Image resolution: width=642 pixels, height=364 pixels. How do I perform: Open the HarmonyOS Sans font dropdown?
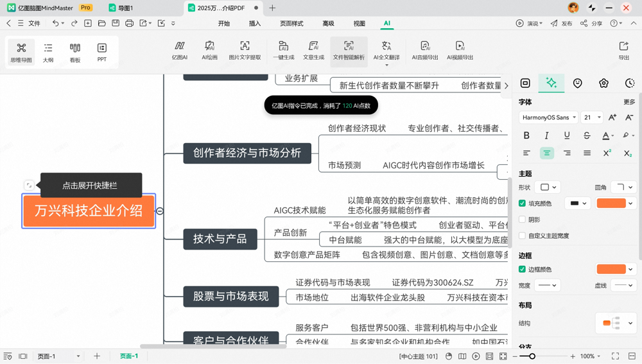pos(548,117)
